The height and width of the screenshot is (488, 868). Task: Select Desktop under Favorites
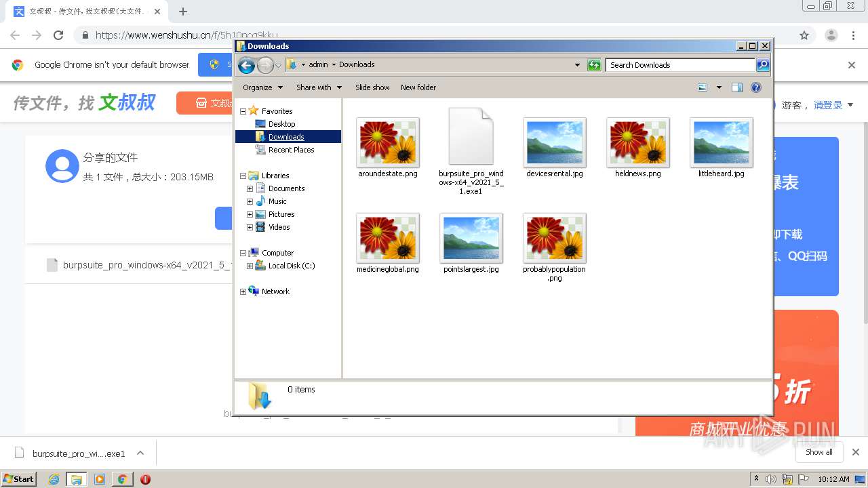pyautogui.click(x=281, y=124)
